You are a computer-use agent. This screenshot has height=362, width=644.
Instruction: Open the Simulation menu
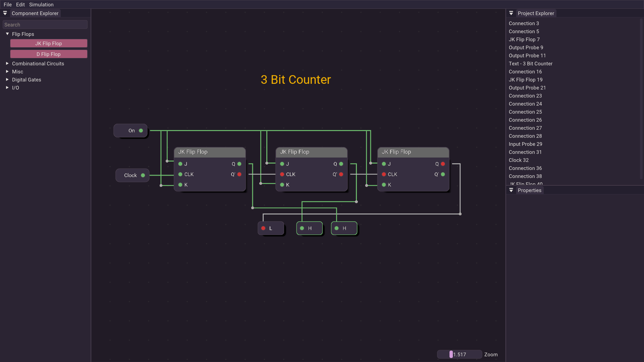point(42,4)
